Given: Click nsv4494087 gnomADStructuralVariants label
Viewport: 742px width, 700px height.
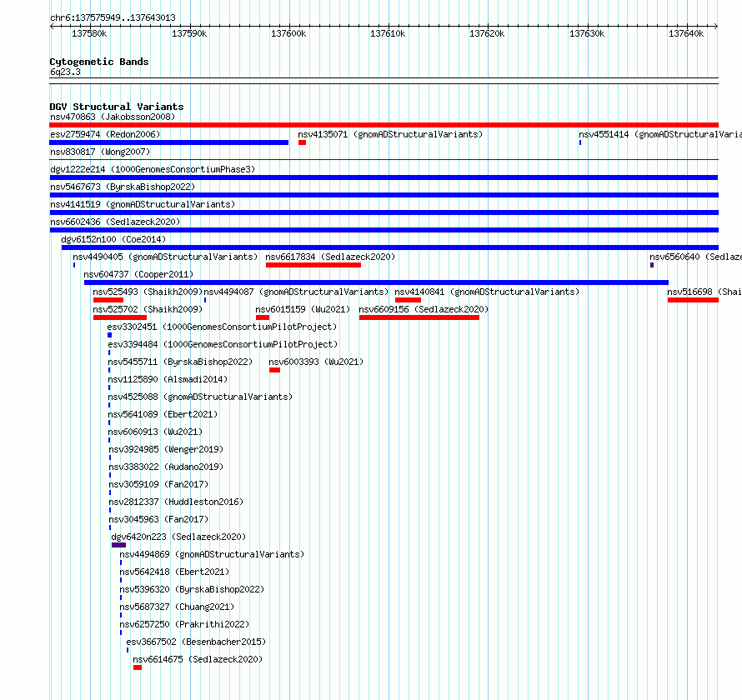Looking at the screenshot, I should [296, 292].
